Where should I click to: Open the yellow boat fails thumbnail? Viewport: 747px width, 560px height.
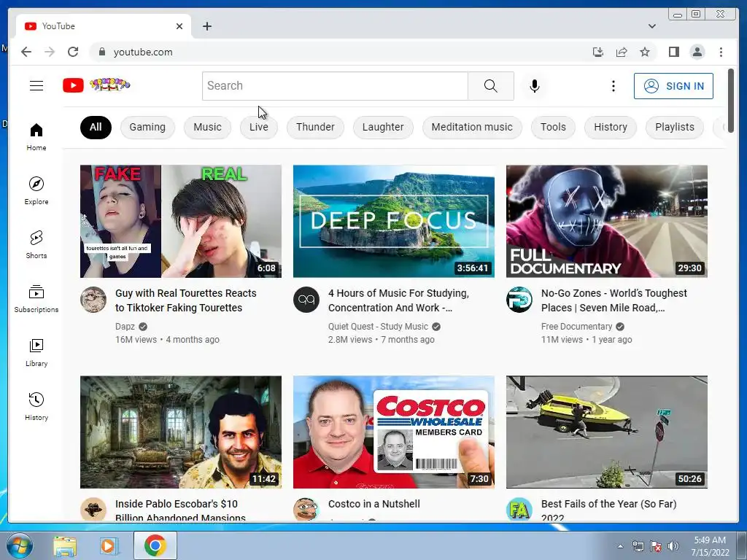pos(606,432)
